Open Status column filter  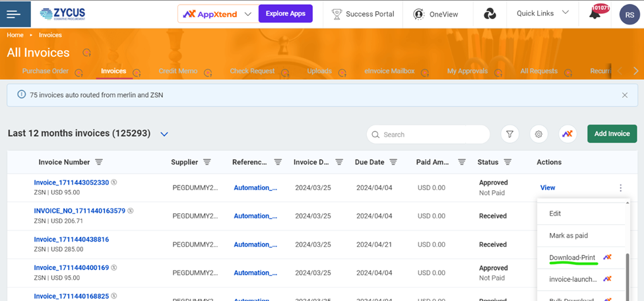(507, 162)
